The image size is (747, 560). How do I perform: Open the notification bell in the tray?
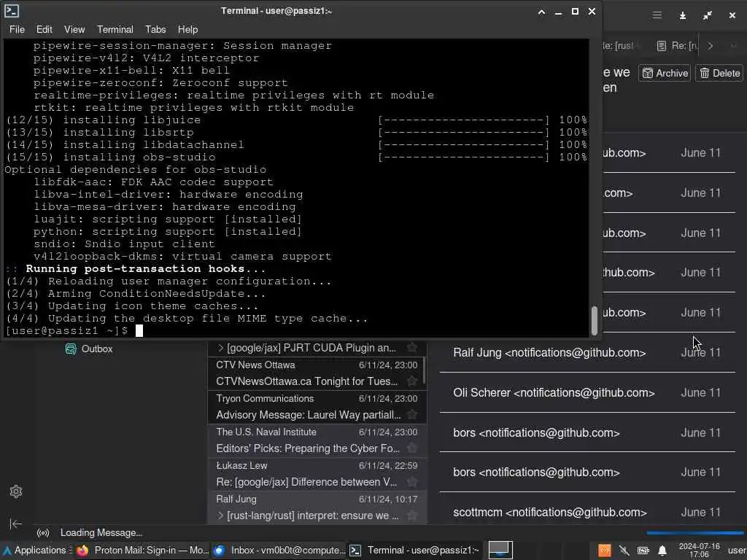662,551
